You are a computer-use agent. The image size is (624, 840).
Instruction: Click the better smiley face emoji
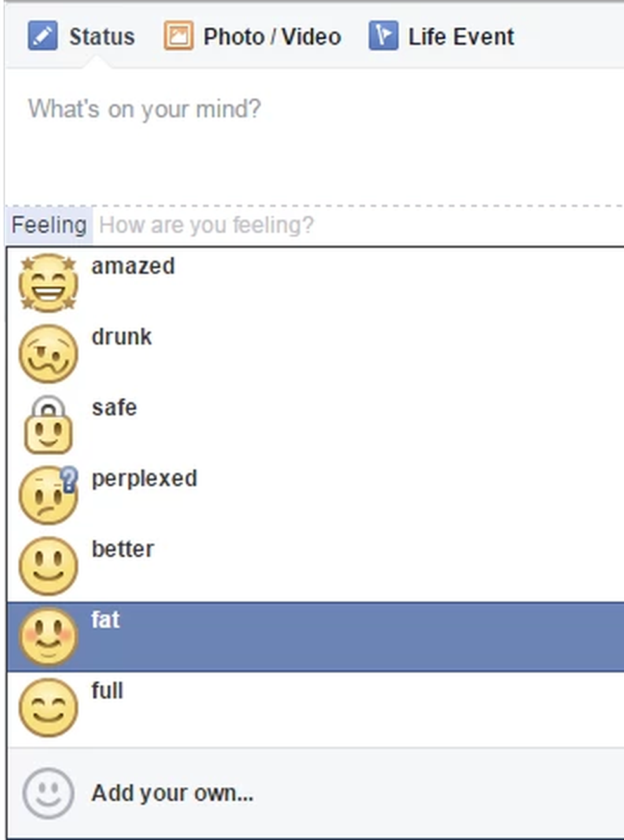(x=48, y=566)
